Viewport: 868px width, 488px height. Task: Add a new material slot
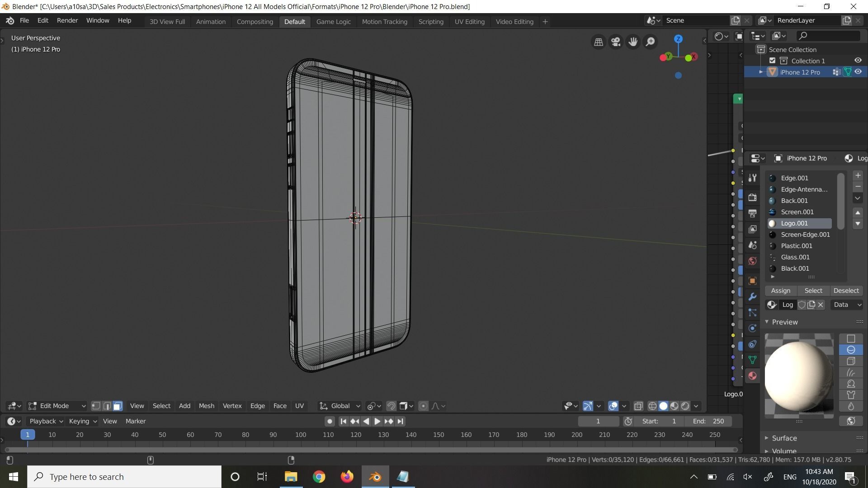point(858,175)
